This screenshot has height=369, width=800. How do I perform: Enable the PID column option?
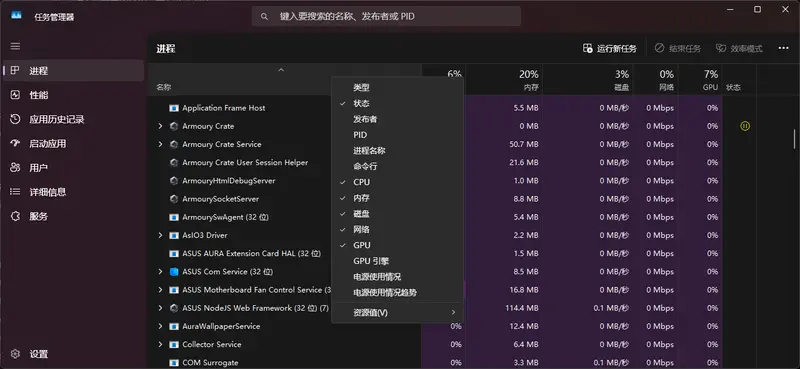tap(397, 135)
